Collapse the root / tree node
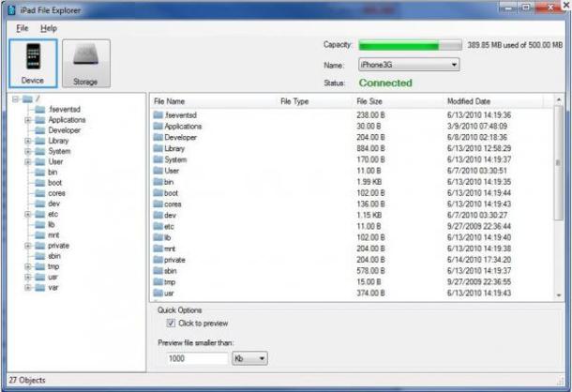Screen dimensions: 572x392 (x=15, y=98)
